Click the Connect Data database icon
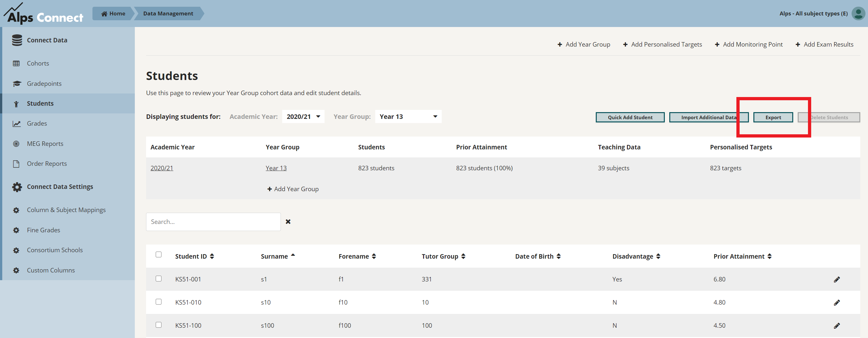 click(x=17, y=40)
